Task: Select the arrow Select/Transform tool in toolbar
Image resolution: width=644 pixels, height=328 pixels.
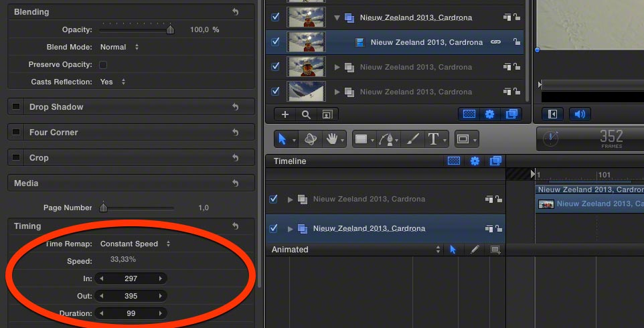Action: point(282,139)
